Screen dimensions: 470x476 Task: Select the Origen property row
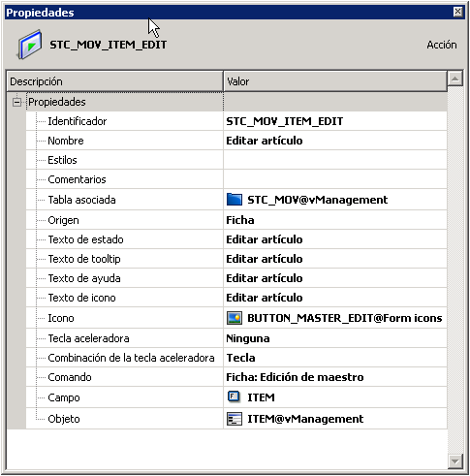pos(236,220)
